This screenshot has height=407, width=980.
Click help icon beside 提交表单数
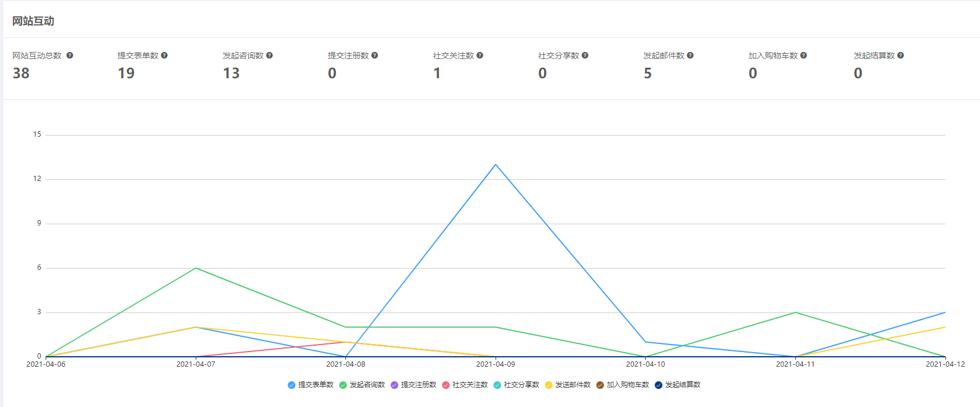pyautogui.click(x=164, y=55)
